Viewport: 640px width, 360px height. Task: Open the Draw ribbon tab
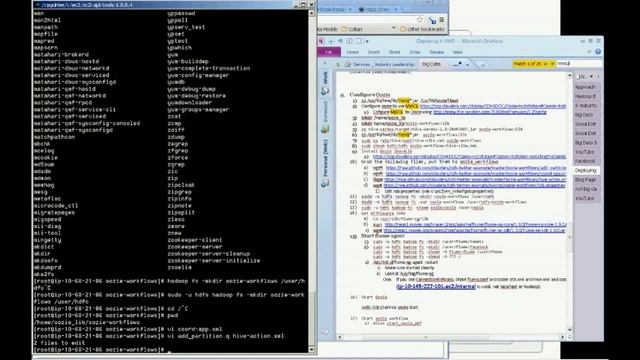point(415,52)
